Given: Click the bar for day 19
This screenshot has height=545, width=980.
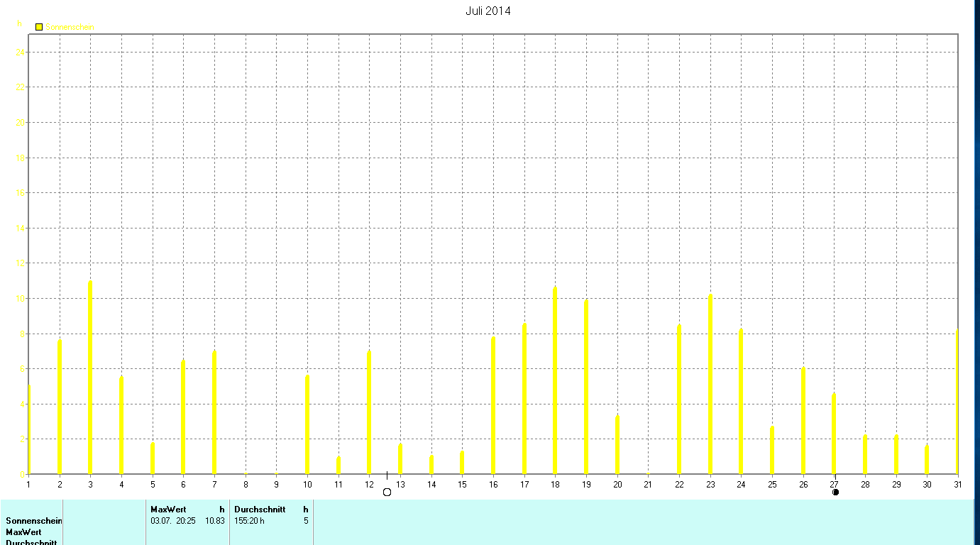Looking at the screenshot, I should tap(586, 387).
